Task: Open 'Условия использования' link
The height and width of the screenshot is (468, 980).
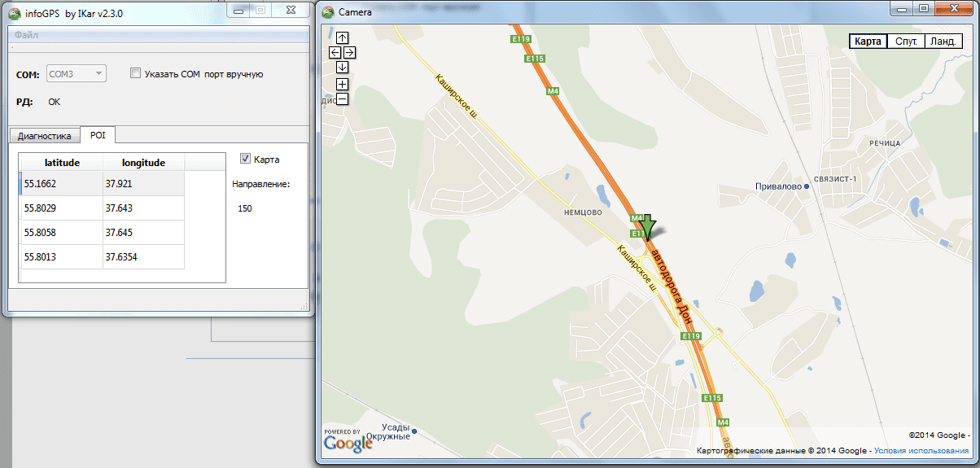Action: click(921, 451)
